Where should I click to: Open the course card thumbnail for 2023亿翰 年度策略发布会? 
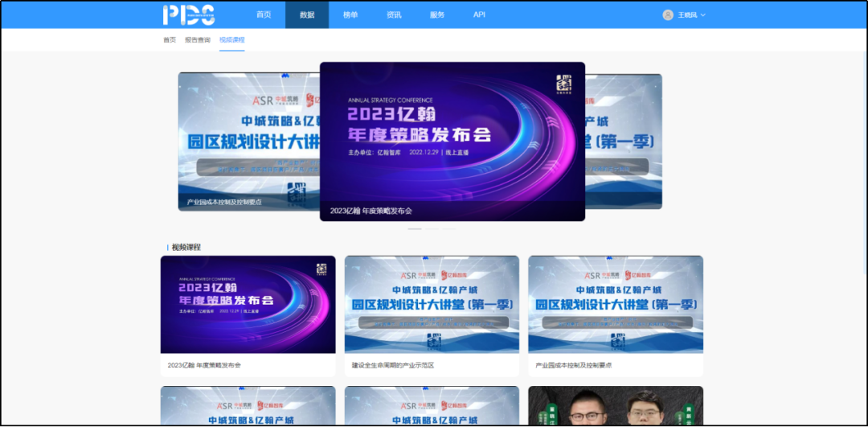click(x=248, y=304)
